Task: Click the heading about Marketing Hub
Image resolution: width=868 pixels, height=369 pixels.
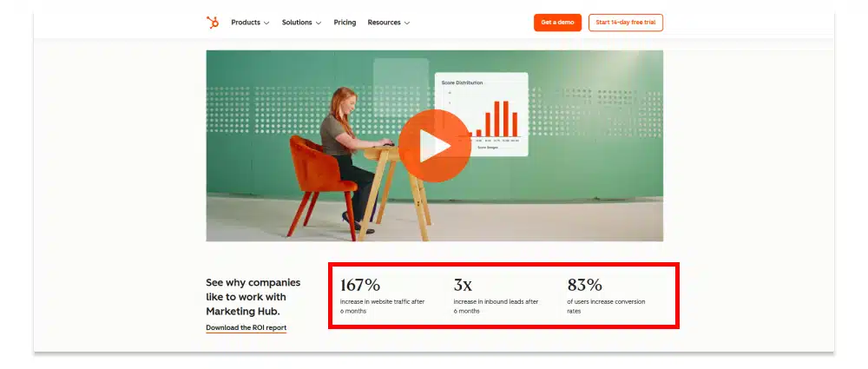Action: pos(253,296)
